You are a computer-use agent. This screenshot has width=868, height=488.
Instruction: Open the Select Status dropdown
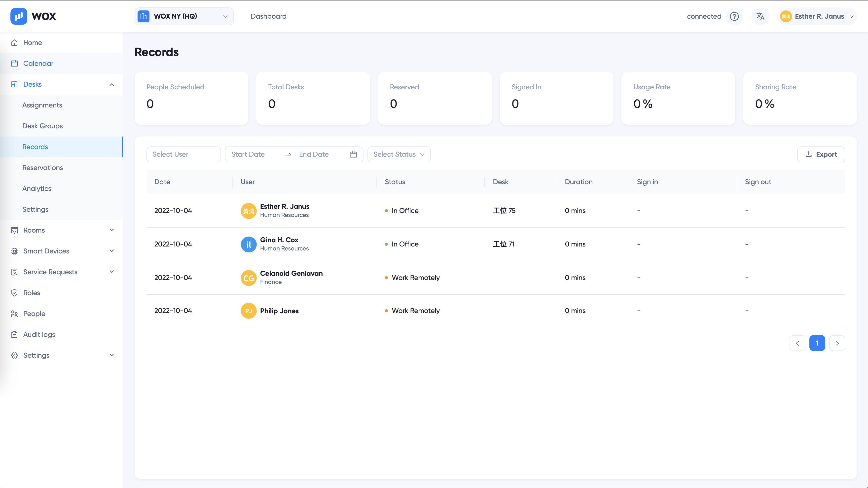click(x=399, y=154)
